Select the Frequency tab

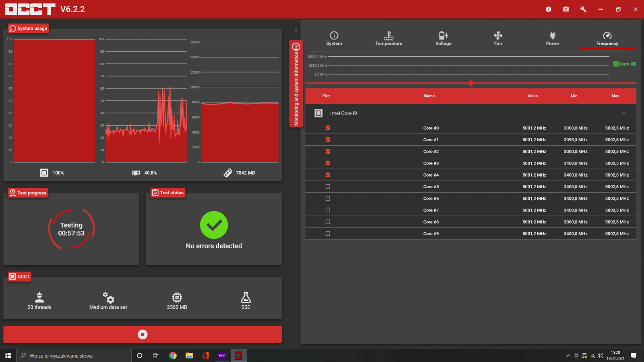point(607,39)
